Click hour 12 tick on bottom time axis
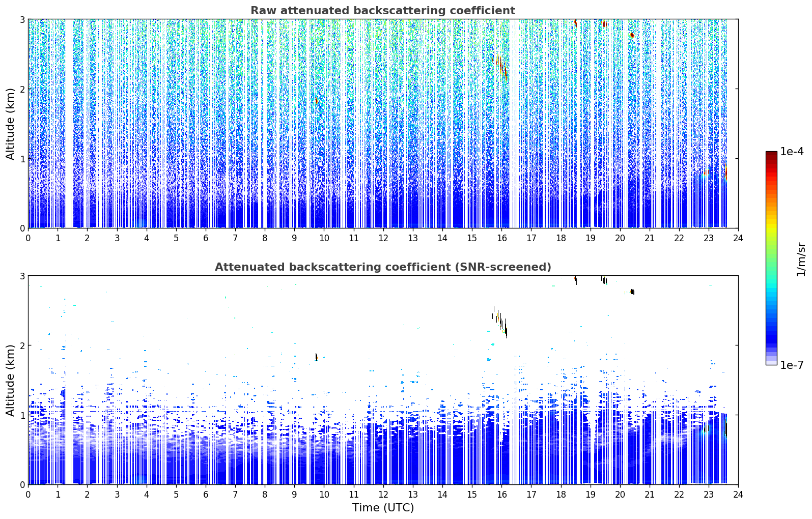 (383, 495)
